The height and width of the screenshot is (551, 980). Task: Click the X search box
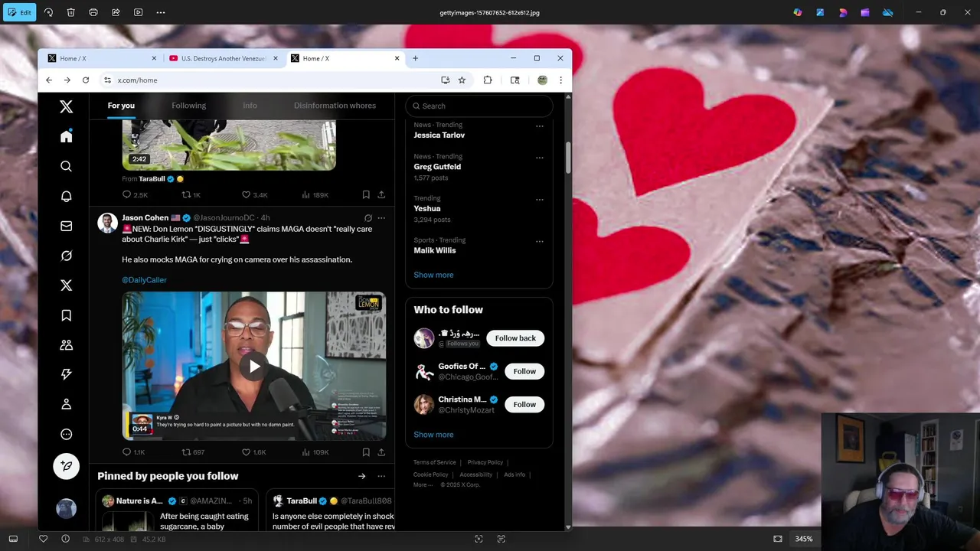pyautogui.click(x=479, y=106)
